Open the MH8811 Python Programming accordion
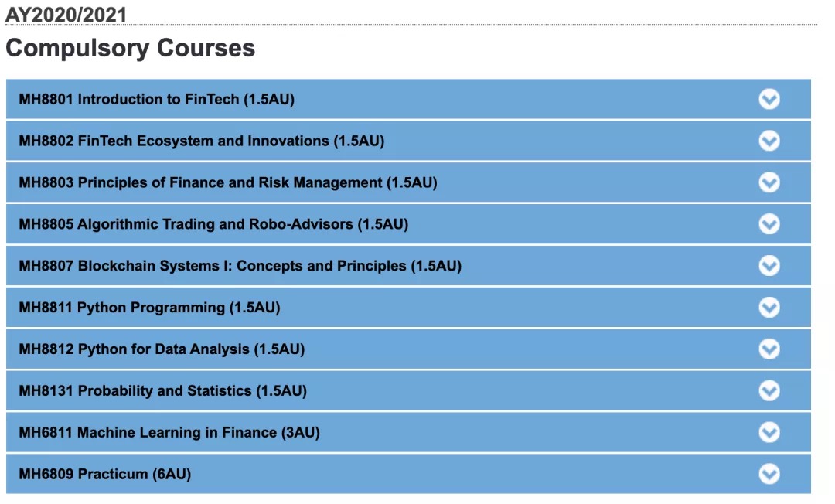Image resolution: width=835 pixels, height=504 pixels. [x=408, y=307]
